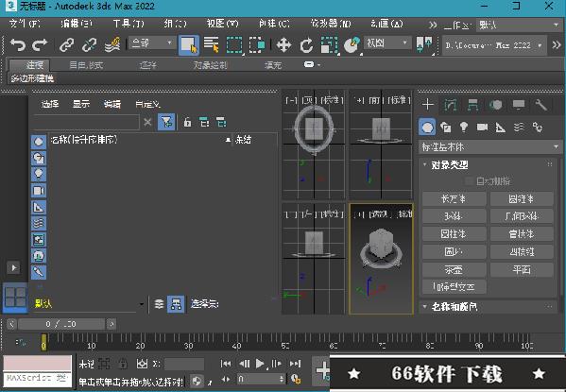Click frame 50 on the track bar
566x392 pixels.
tap(285, 342)
